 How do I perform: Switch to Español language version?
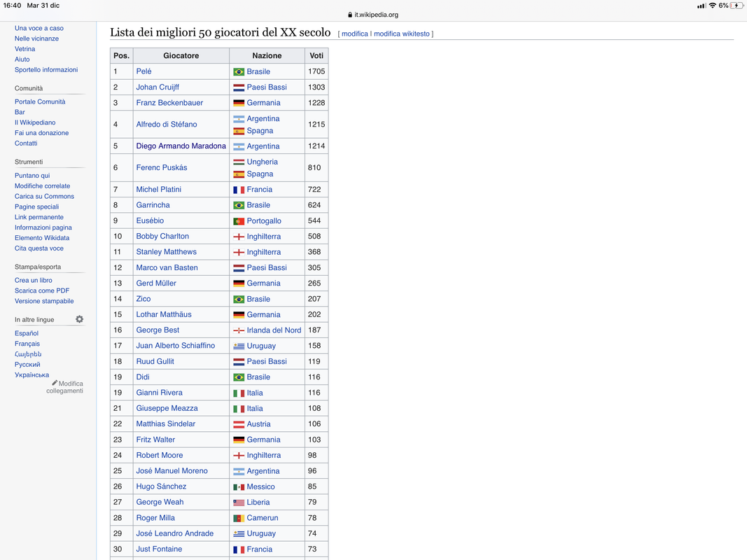tap(26, 333)
